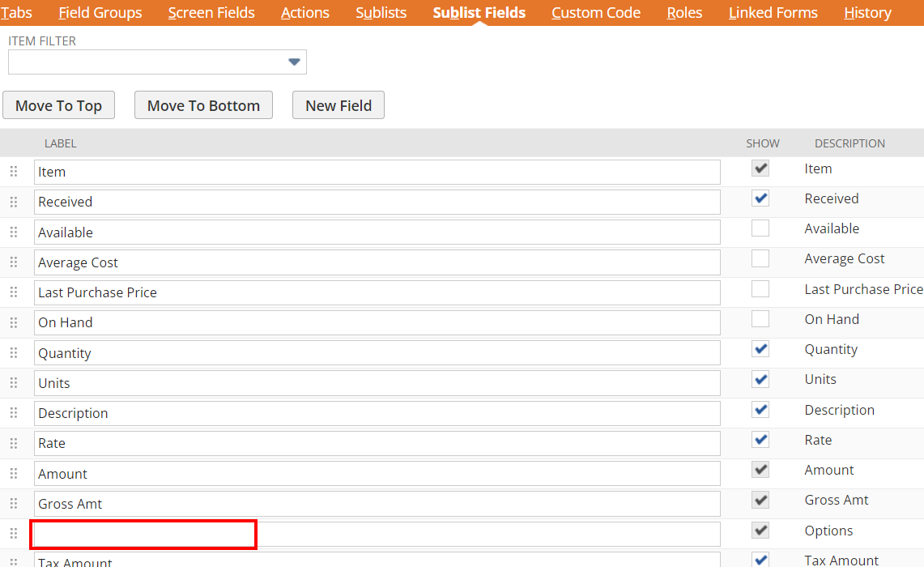Click the drag handle next to Available
924x567 pixels.
(14, 232)
